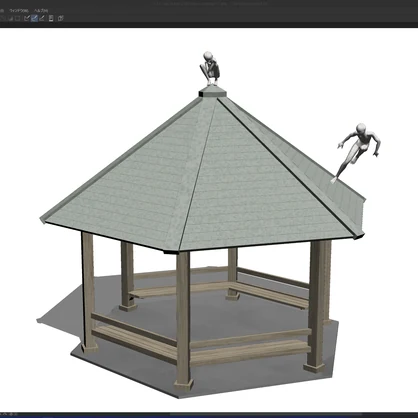Select the leaping 3D figure on roof edge

point(358,152)
